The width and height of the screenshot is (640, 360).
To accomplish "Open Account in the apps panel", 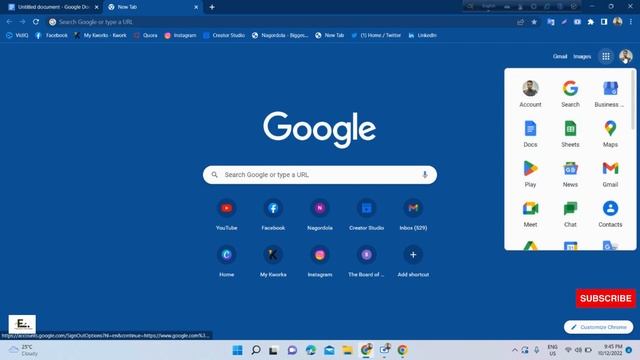I will click(x=530, y=94).
